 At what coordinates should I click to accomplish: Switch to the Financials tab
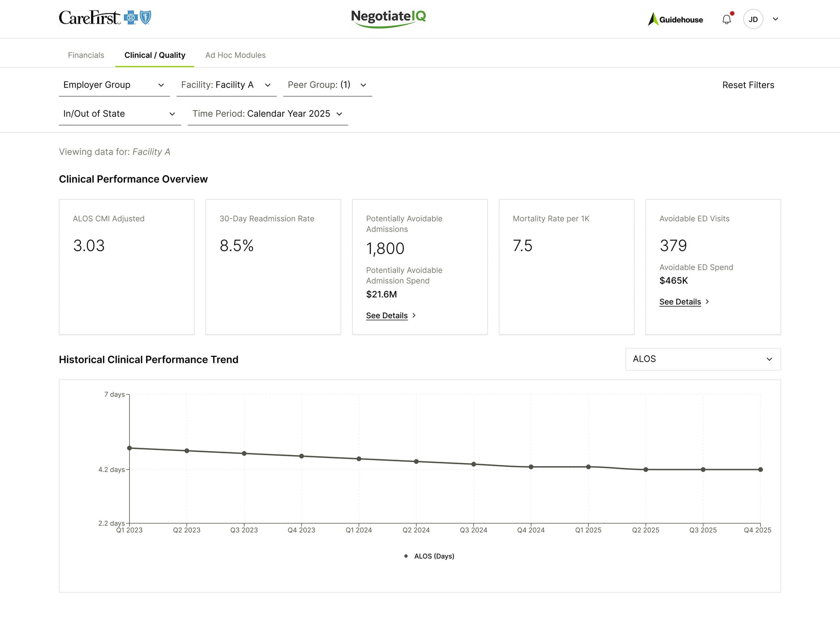86,55
